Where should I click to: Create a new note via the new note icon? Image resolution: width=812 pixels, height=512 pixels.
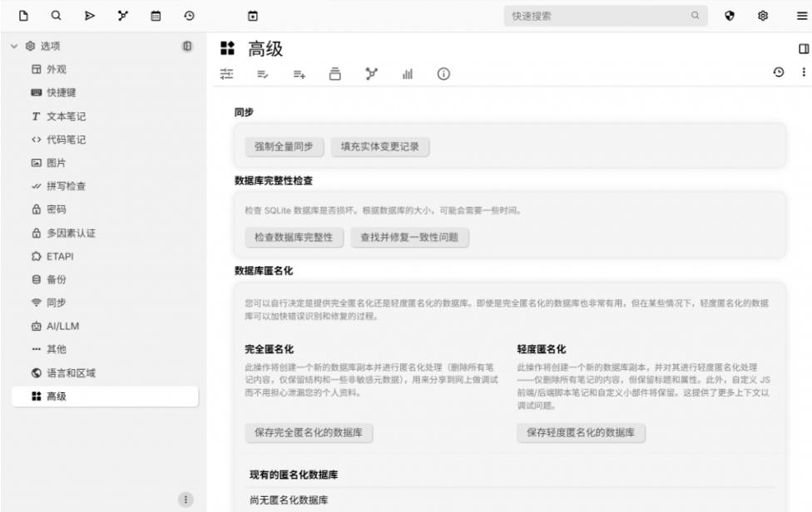click(x=24, y=15)
